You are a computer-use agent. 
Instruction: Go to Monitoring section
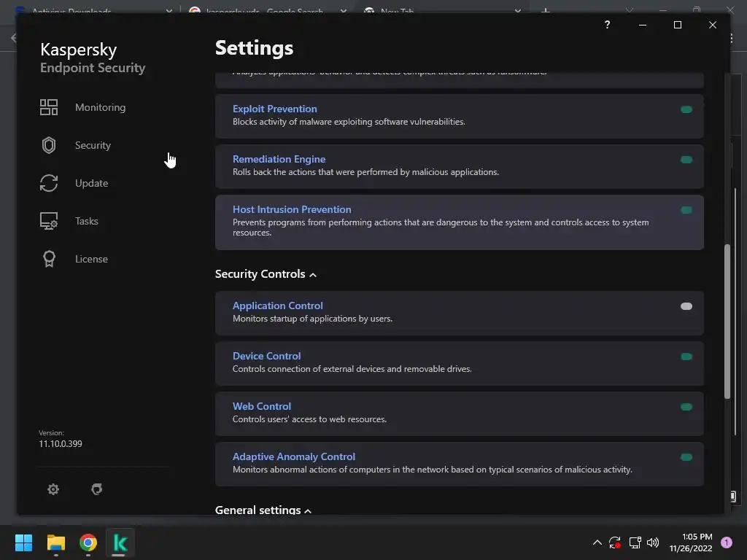pyautogui.click(x=100, y=107)
